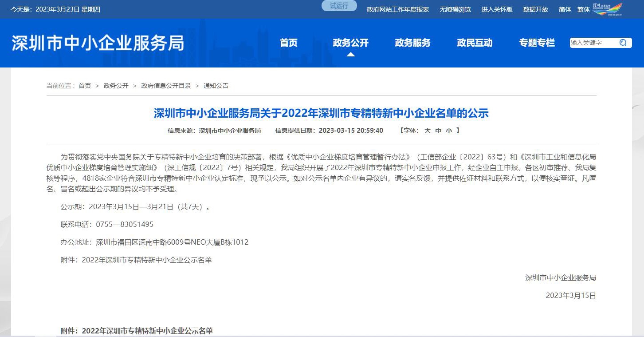Click 通知公告 in the breadcrumb trail
This screenshot has height=337, width=644.
[x=216, y=85]
